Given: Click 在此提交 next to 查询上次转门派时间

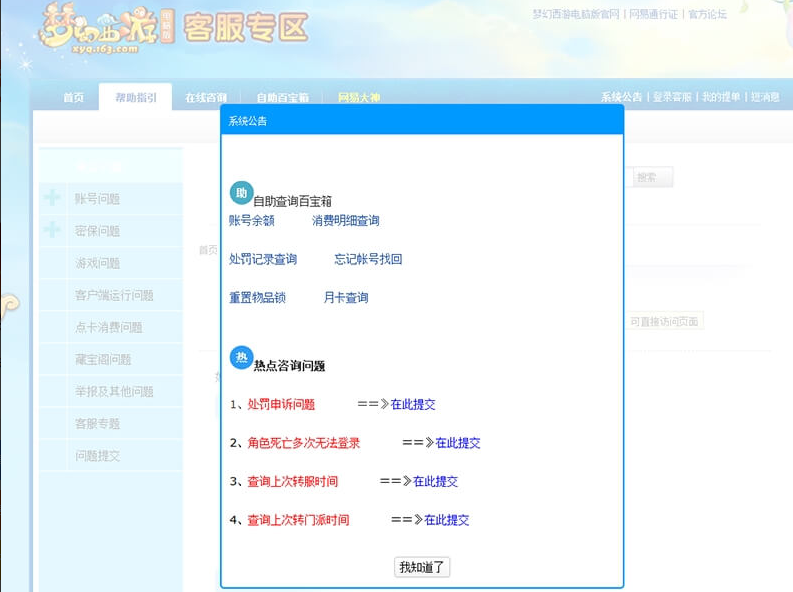Looking at the screenshot, I should coord(447,520).
